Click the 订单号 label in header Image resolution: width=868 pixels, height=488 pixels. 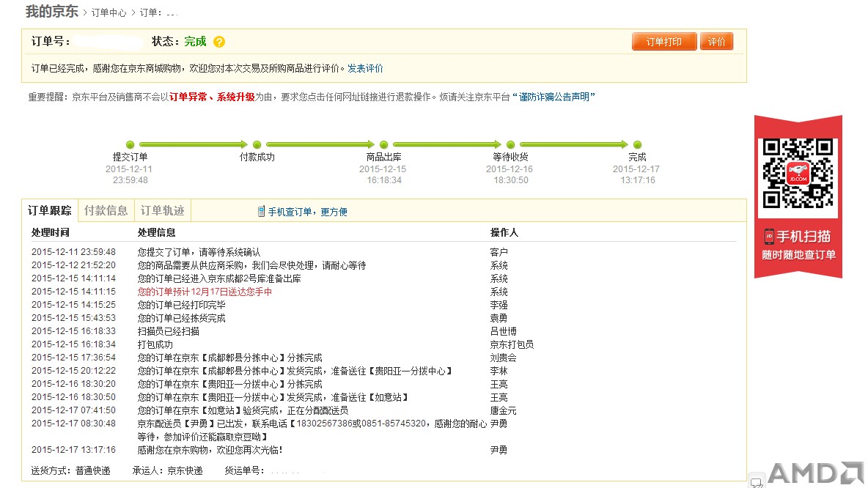tap(51, 42)
